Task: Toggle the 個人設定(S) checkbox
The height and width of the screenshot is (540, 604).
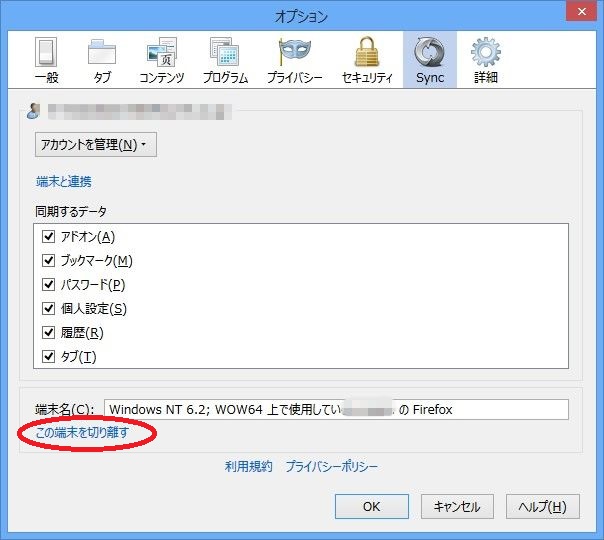Action: (x=48, y=309)
